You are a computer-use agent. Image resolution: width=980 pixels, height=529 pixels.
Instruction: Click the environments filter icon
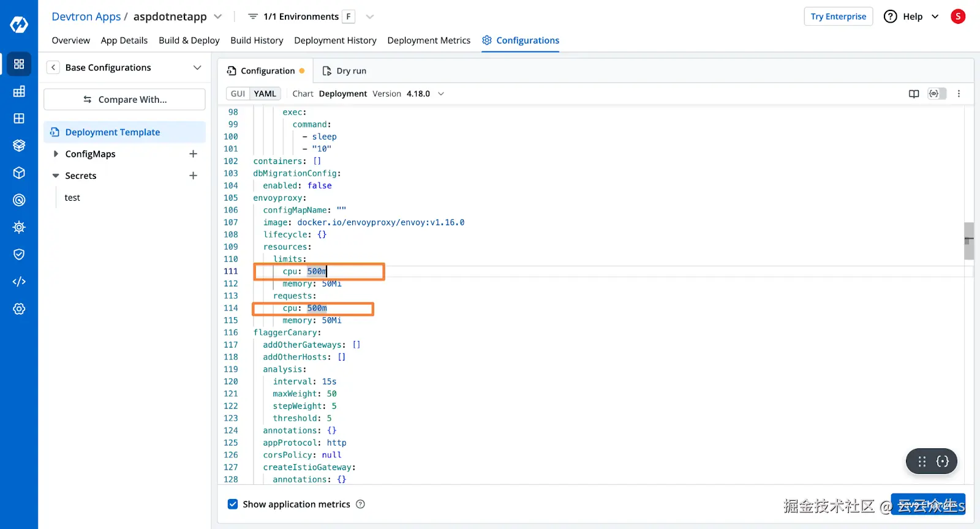coord(253,17)
